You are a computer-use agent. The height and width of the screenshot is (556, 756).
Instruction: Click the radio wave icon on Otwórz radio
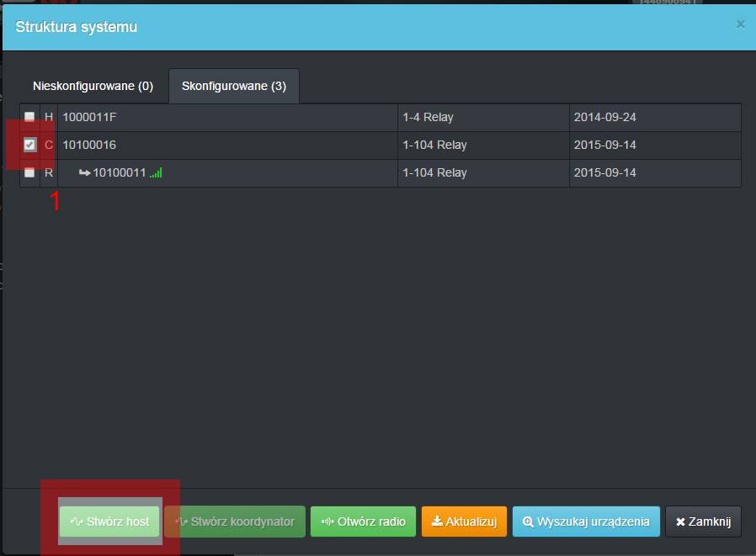pyautogui.click(x=327, y=522)
